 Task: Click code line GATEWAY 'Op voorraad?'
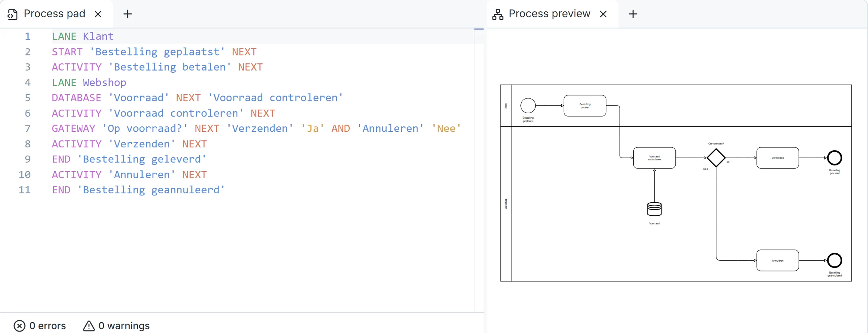tap(256, 128)
